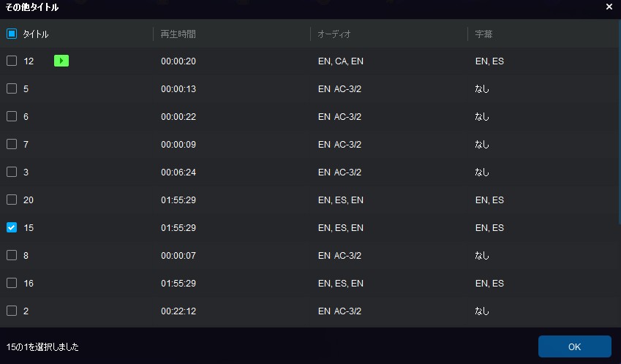Select title 8 checkbox

coord(12,255)
